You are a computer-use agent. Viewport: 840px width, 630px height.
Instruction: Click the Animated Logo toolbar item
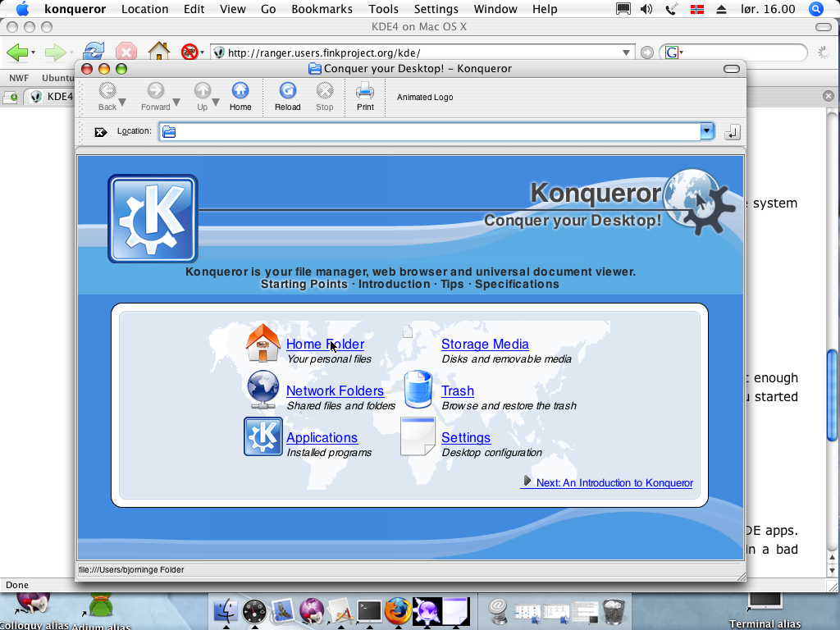click(x=425, y=97)
